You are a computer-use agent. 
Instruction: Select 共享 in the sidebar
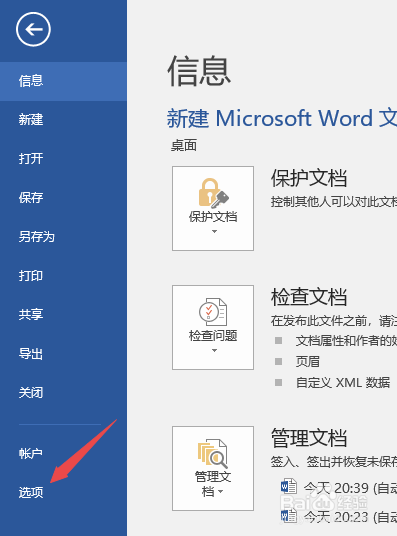pos(63,314)
